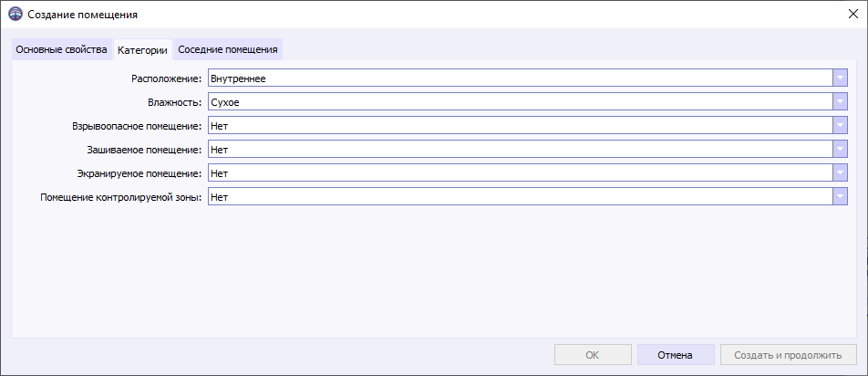This screenshot has width=868, height=376.
Task: Click the Помещение контролируемой зоны value field
Action: click(x=520, y=196)
